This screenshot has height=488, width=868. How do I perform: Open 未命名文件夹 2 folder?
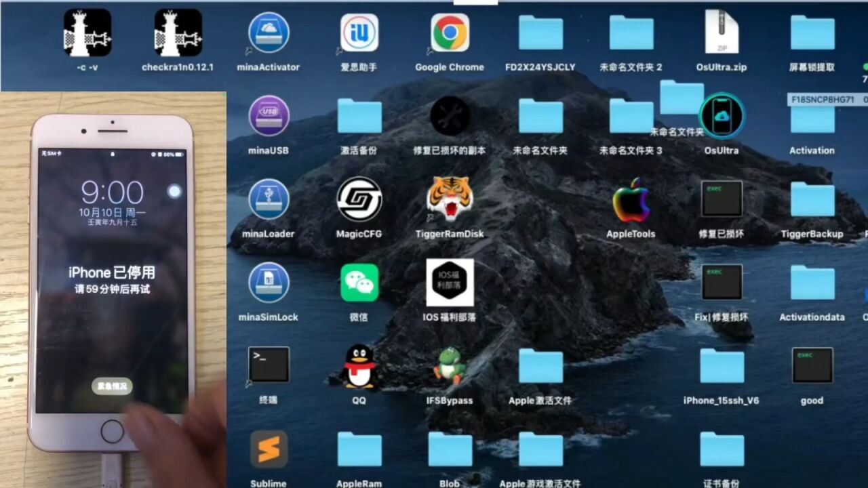point(631,33)
